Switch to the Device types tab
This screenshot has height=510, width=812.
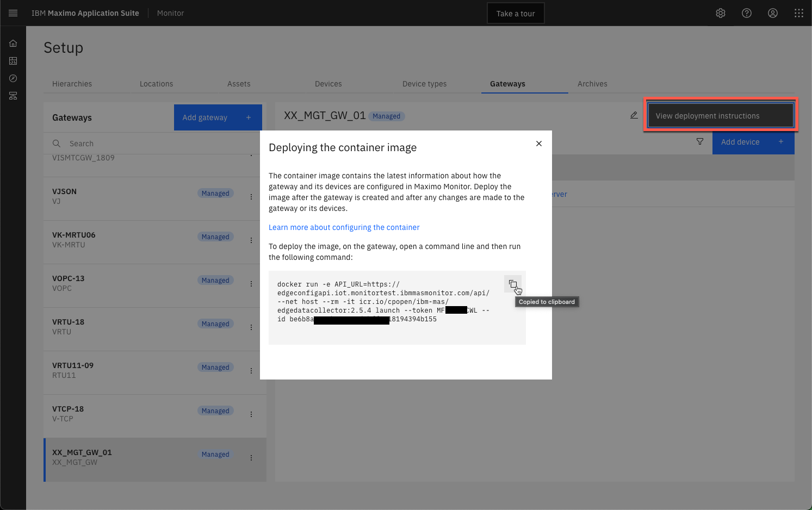tap(424, 84)
